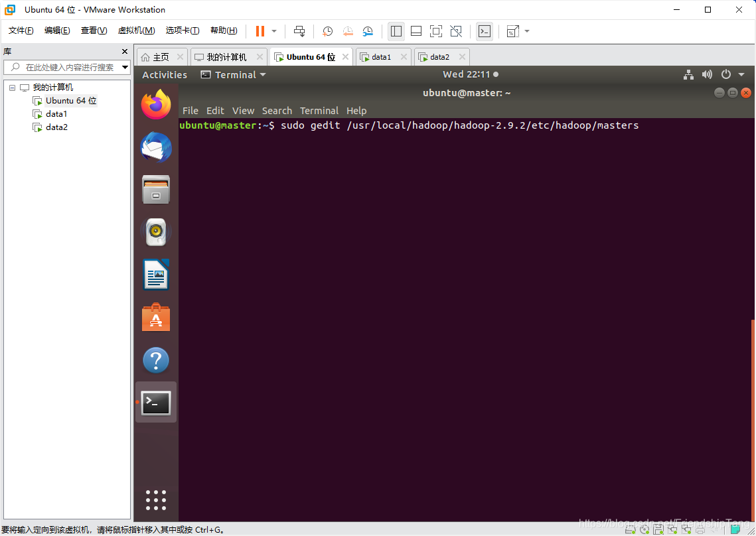Open console view icon in toolbar
Image resolution: width=756 pixels, height=536 pixels.
[x=485, y=31]
